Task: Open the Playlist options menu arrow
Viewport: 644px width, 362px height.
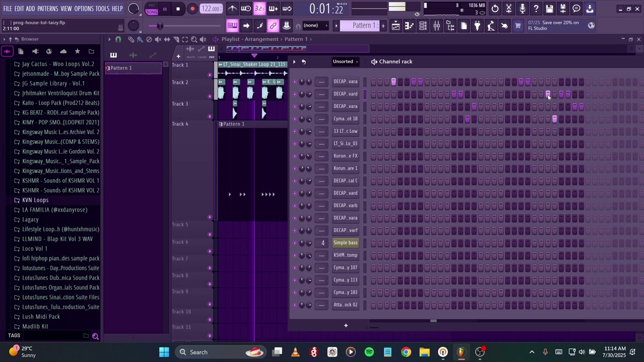Action: click(x=109, y=39)
